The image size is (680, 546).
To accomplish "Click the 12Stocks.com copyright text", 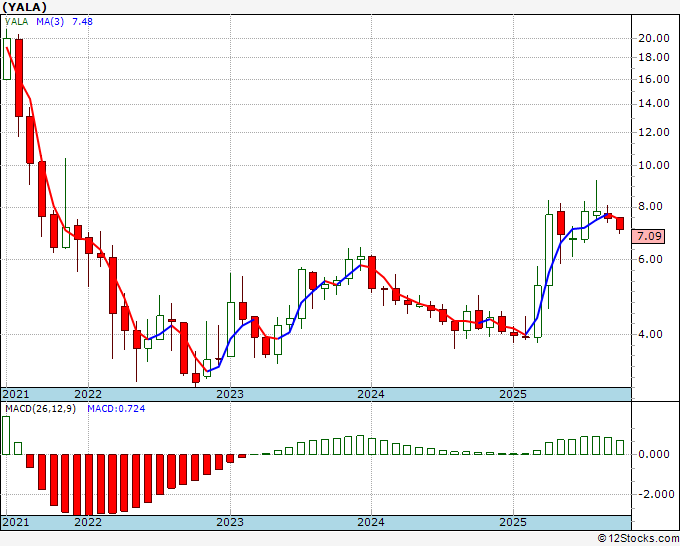I will pos(638,539).
